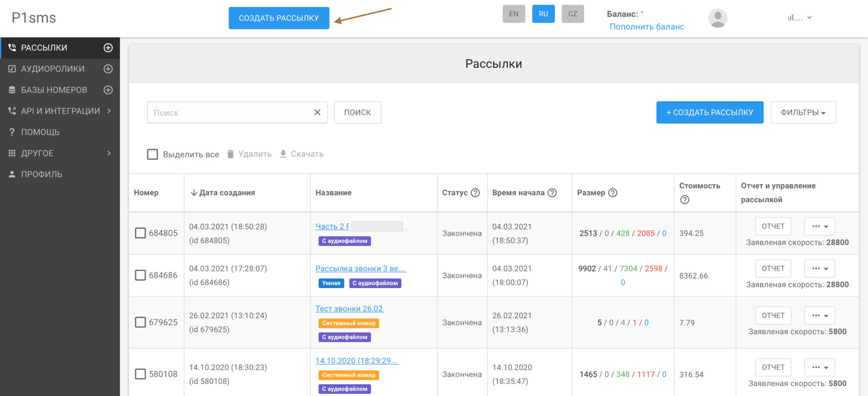
Task: Click С аудиофайлом tag on mailing 684805
Action: (345, 241)
